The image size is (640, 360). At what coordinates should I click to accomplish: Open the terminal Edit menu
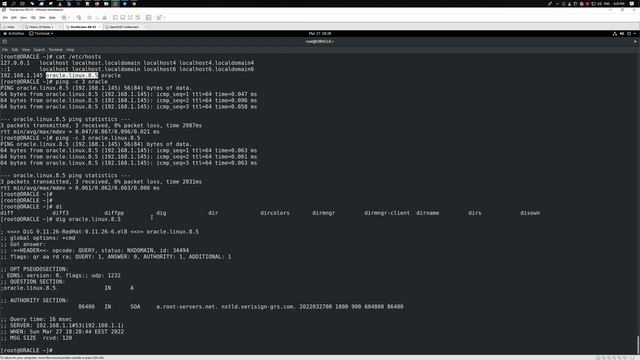(x=15, y=50)
